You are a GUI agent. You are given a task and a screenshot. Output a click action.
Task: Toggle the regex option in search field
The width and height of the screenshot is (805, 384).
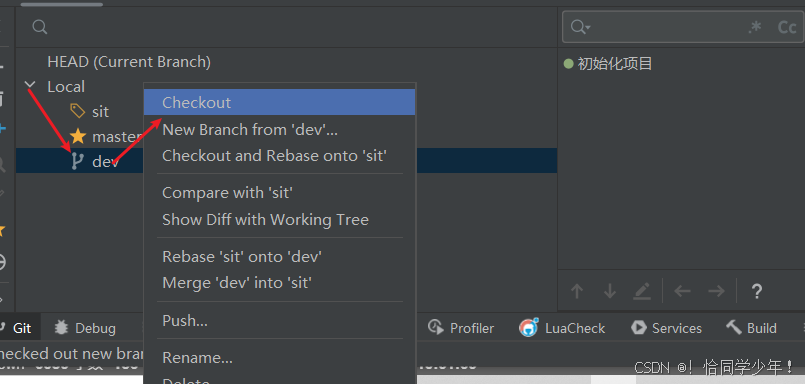tap(755, 27)
